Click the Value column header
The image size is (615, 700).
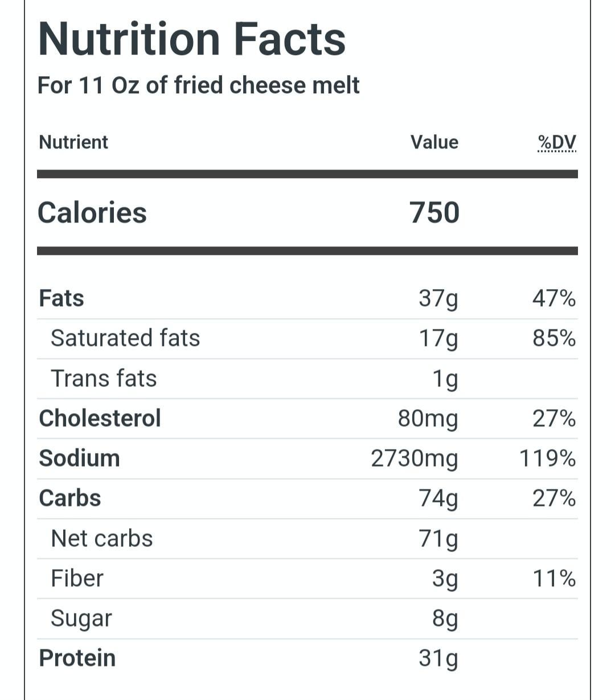coord(434,142)
